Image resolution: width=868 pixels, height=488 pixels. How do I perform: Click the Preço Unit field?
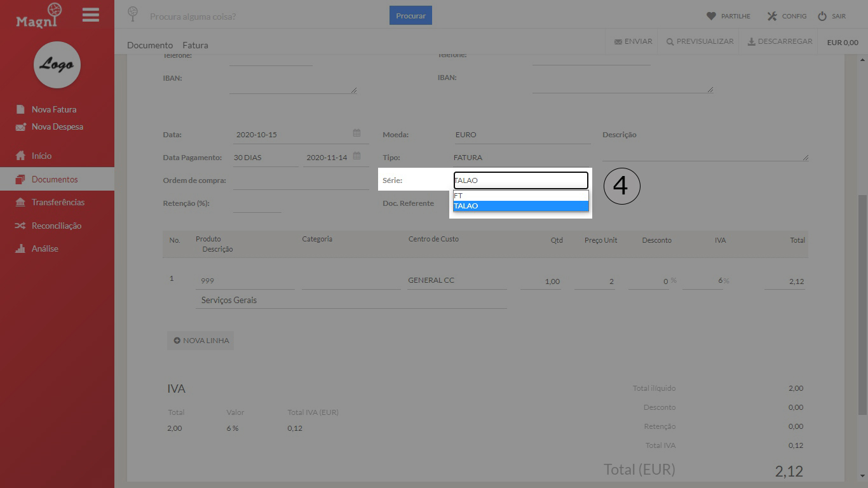(x=595, y=281)
